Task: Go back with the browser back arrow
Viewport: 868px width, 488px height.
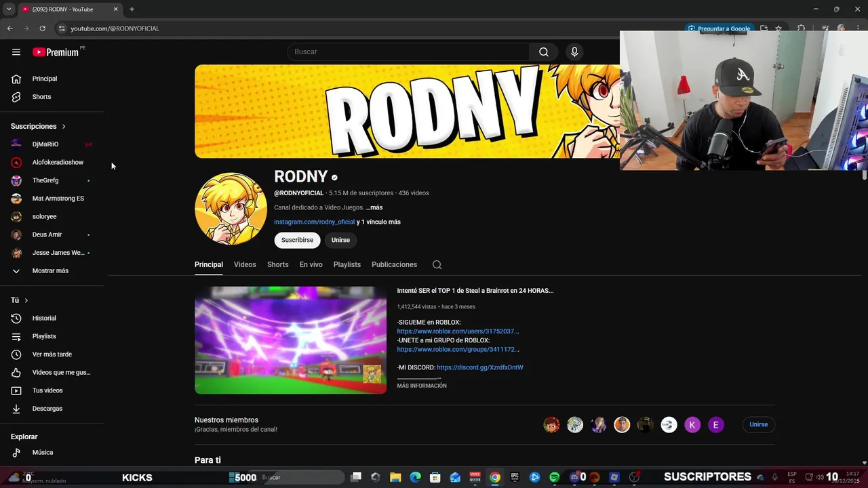Action: (x=9, y=28)
